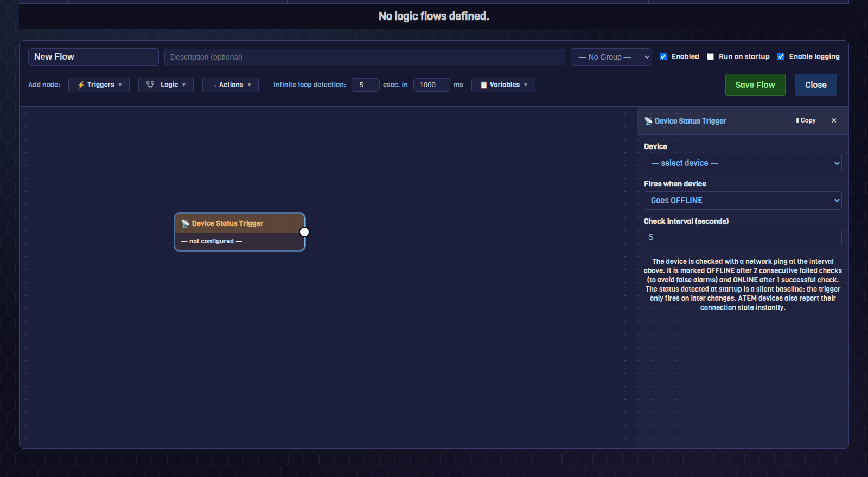Click the Description (optional) field

pyautogui.click(x=365, y=57)
